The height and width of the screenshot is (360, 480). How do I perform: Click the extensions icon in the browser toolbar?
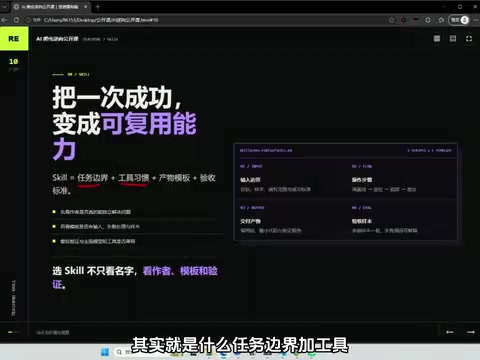[428, 20]
